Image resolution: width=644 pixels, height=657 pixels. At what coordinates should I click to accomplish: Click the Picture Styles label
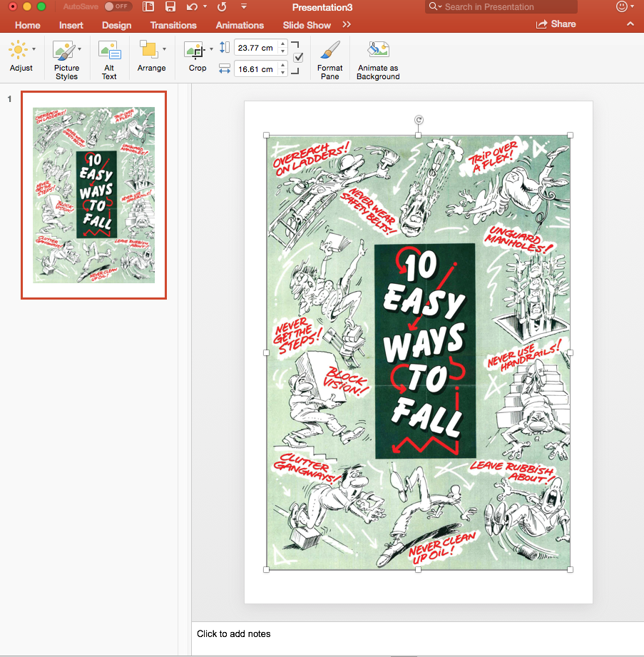click(x=66, y=72)
